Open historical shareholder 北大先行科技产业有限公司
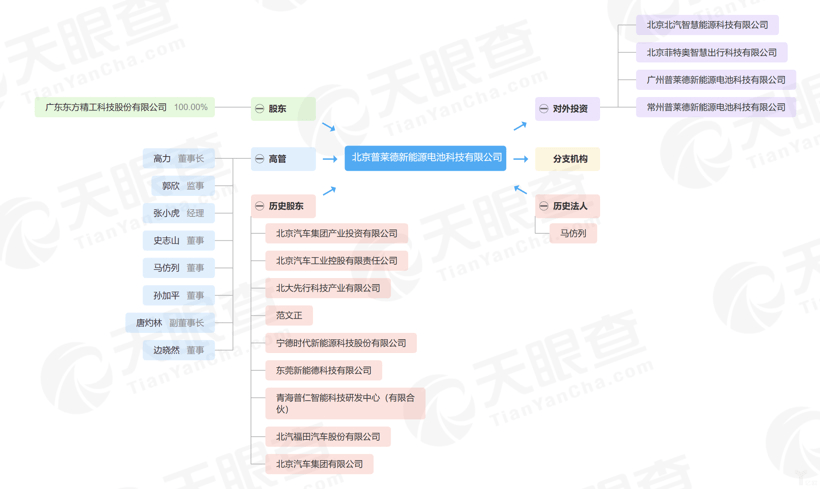The height and width of the screenshot is (489, 820). pyautogui.click(x=328, y=288)
